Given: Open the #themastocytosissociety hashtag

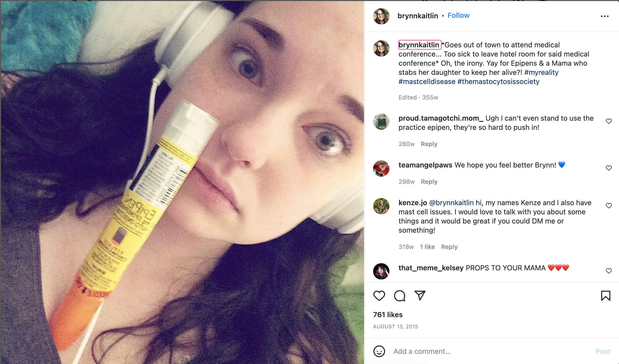Looking at the screenshot, I should click(498, 82).
